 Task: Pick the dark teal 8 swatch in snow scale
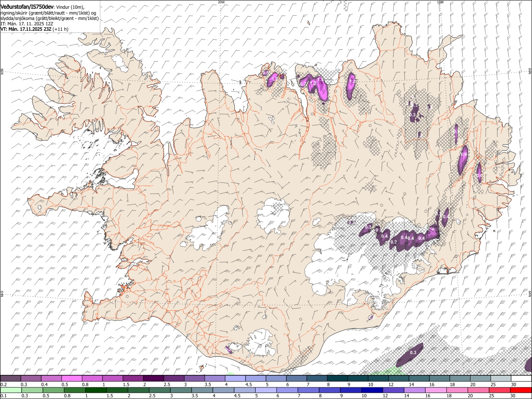(x=337, y=379)
